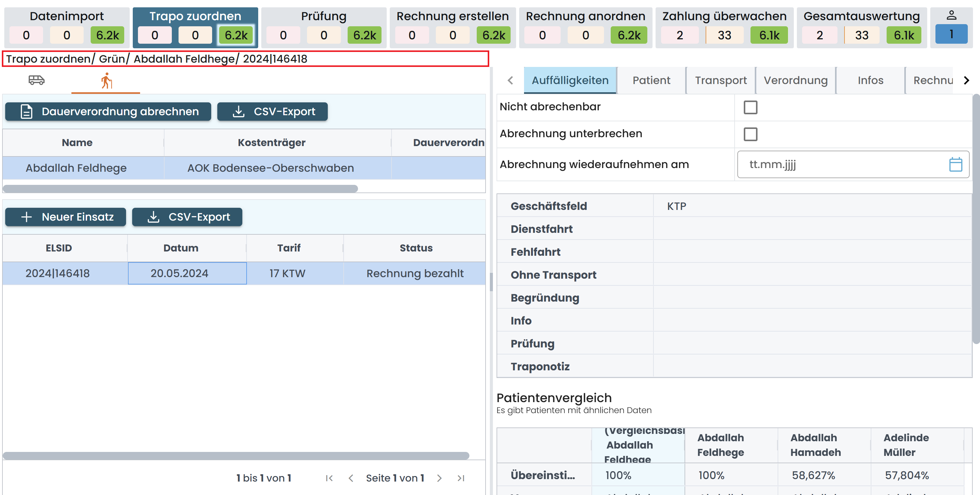Open the Transport tab
980x495 pixels.
click(x=721, y=80)
